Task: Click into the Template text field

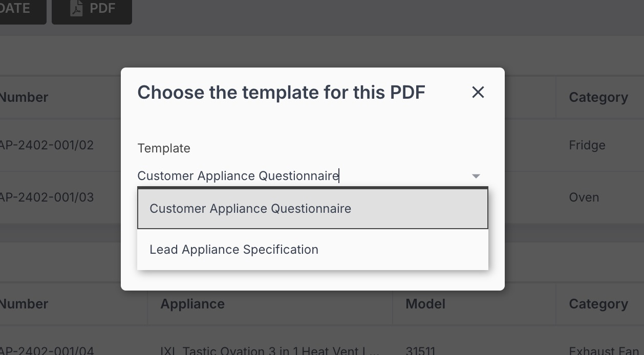Action: 302,176
